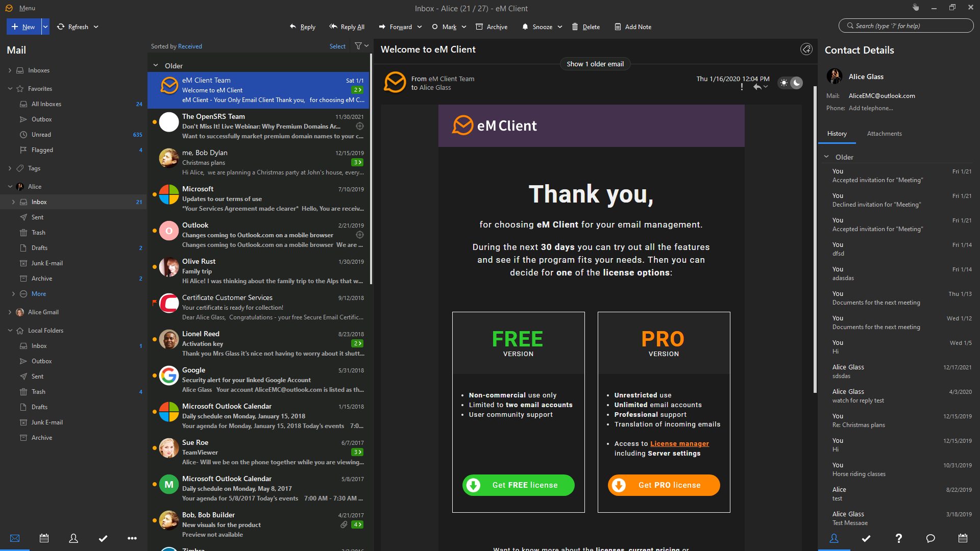This screenshot has width=980, height=551.
Task: Collapse the Older group in message list
Action: pyautogui.click(x=156, y=66)
